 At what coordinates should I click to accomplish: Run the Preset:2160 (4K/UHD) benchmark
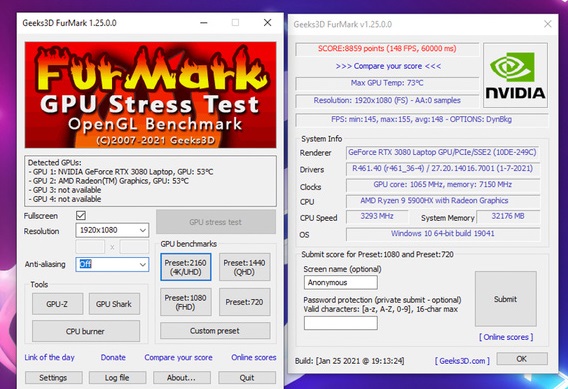pyautogui.click(x=185, y=267)
